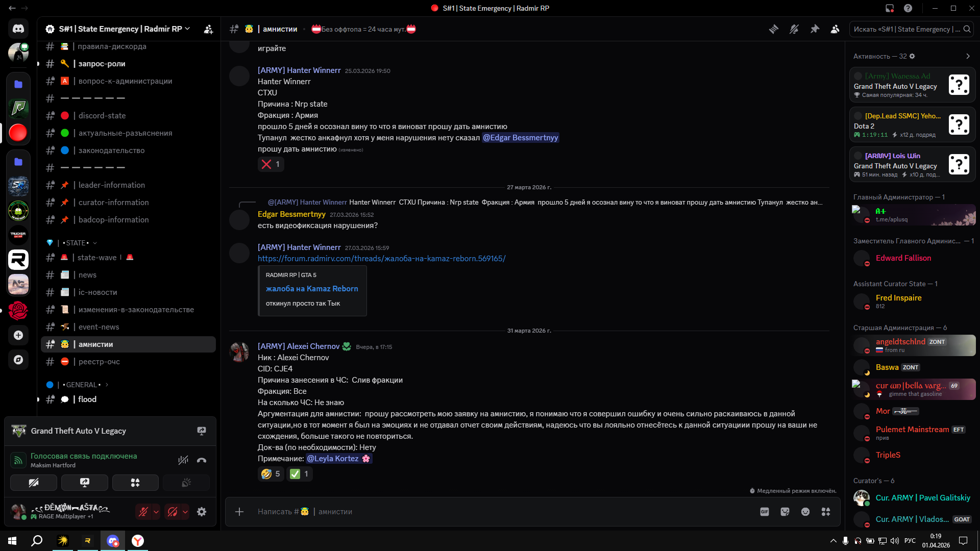Toggle microphone mute in user panel
The width and height of the screenshot is (980, 551).
tap(143, 512)
